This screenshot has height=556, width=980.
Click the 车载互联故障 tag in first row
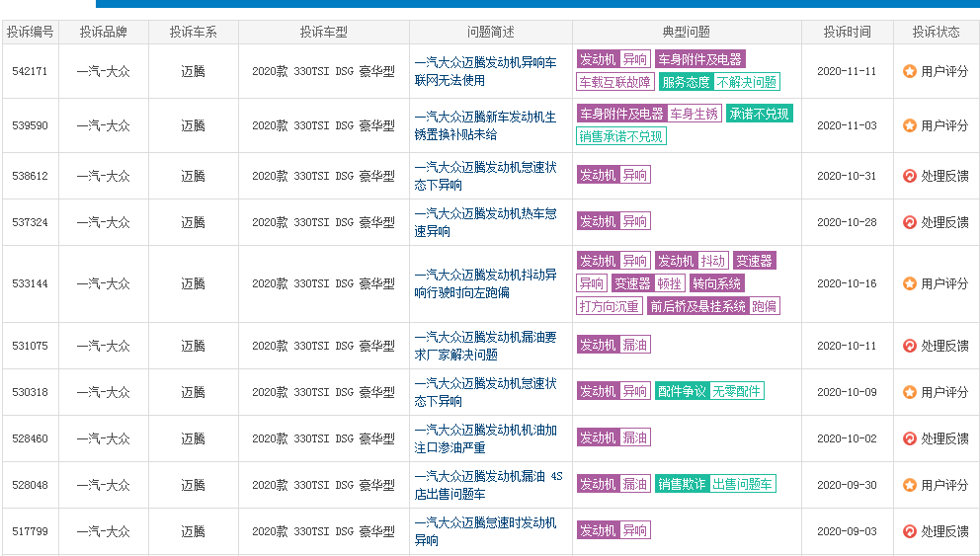pyautogui.click(x=615, y=82)
